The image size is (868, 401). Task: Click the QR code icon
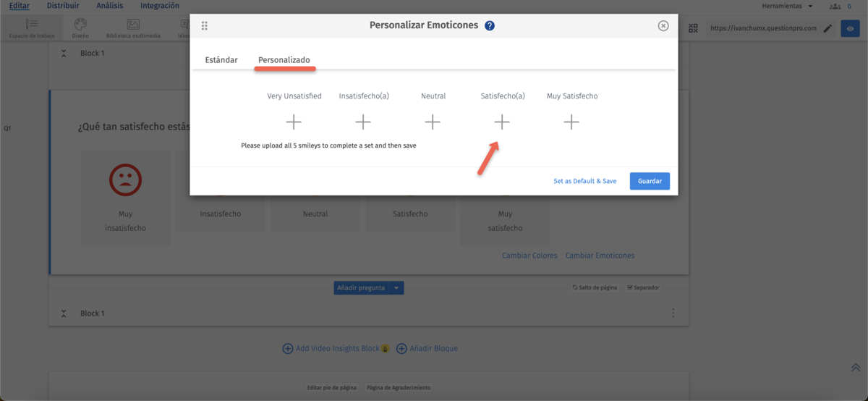(694, 28)
